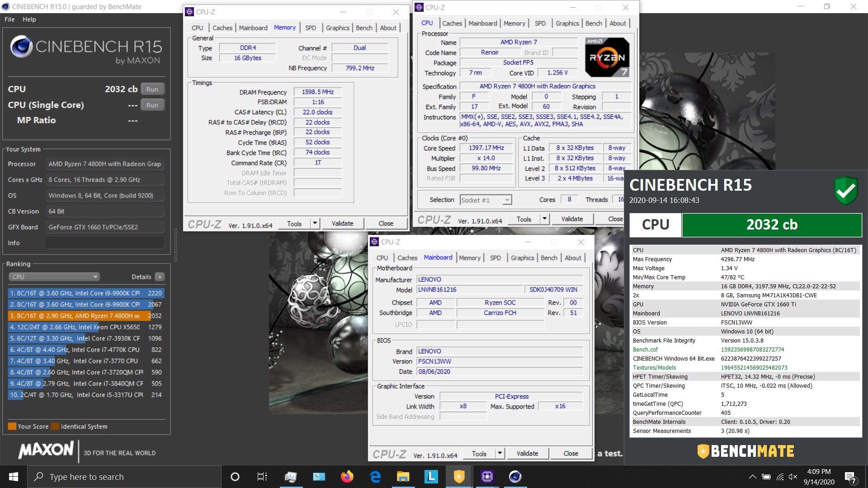The width and height of the screenshot is (868, 488).
Task: Run the CPU Single Core benchmark
Action: pyautogui.click(x=152, y=105)
